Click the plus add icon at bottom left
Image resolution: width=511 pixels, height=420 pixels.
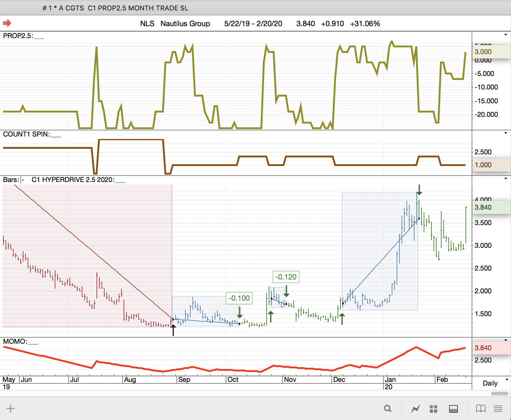click(x=10, y=408)
